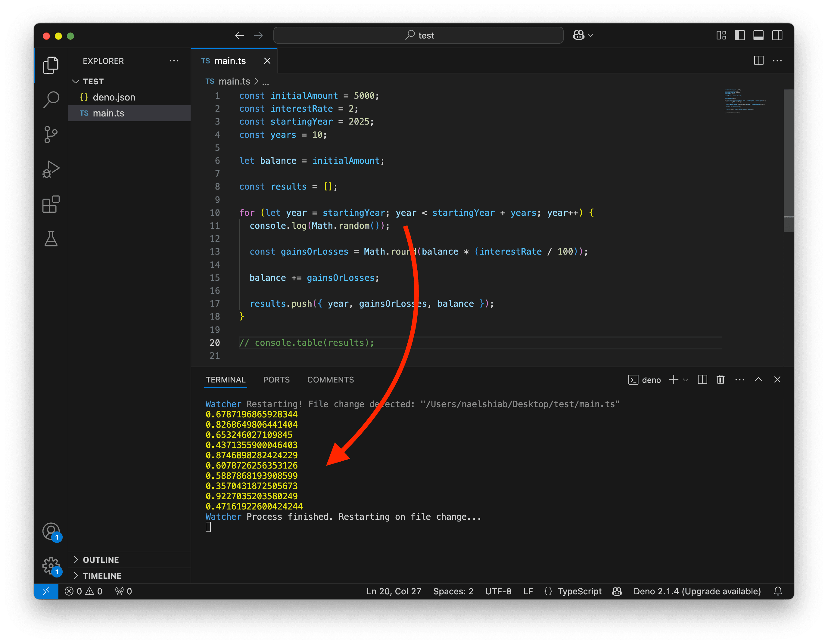Close the main.ts editor tab
The width and height of the screenshot is (828, 644).
(x=267, y=61)
